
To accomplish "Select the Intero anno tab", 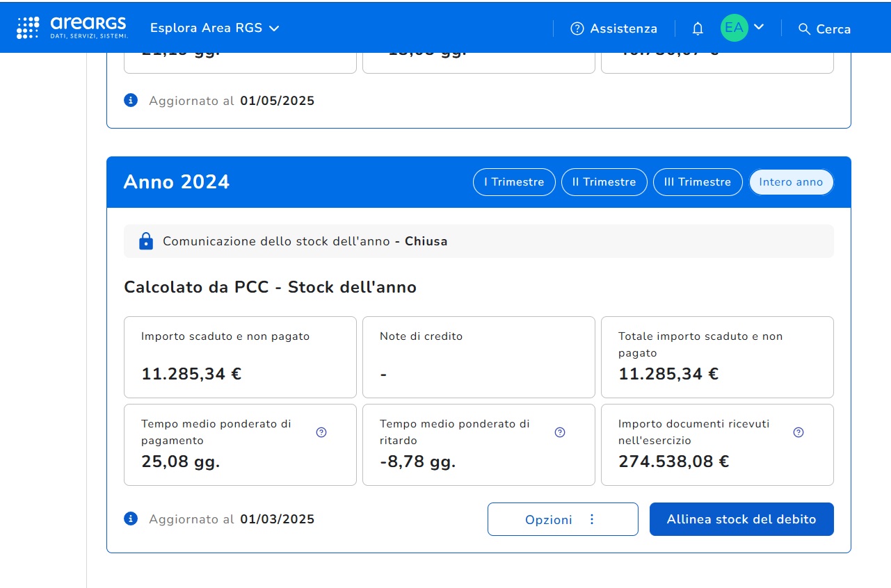I will 791,182.
